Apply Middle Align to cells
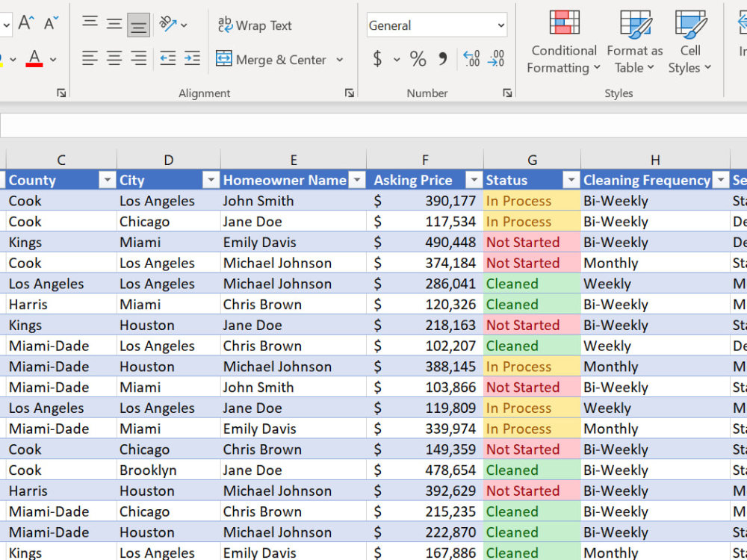This screenshot has height=560, width=747. coord(114,23)
